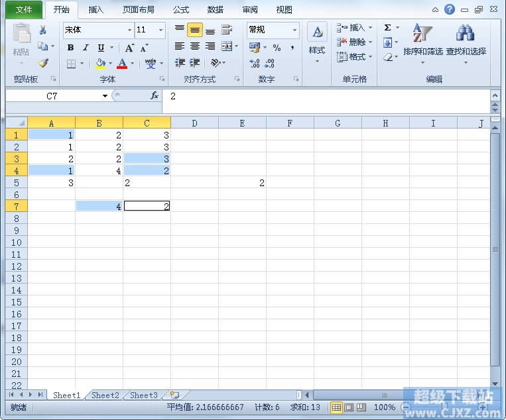Increase decimal places
This screenshot has width=506, height=420.
(x=254, y=63)
